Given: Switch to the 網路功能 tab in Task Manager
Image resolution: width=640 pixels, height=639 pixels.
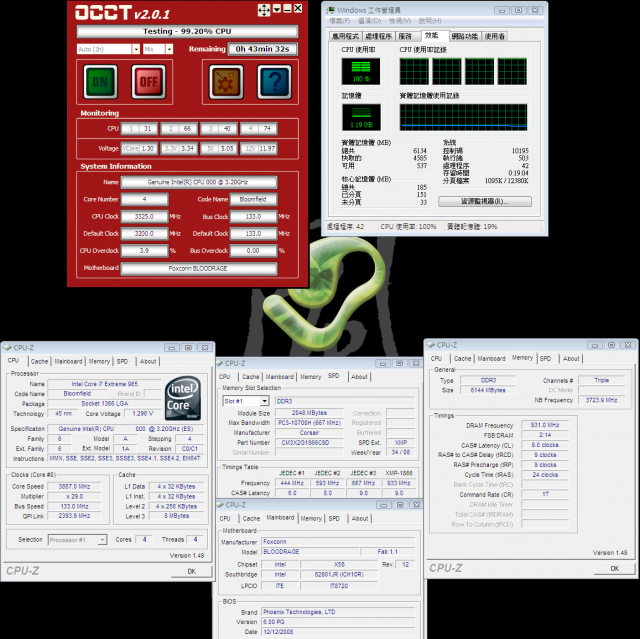Looking at the screenshot, I should [x=464, y=36].
